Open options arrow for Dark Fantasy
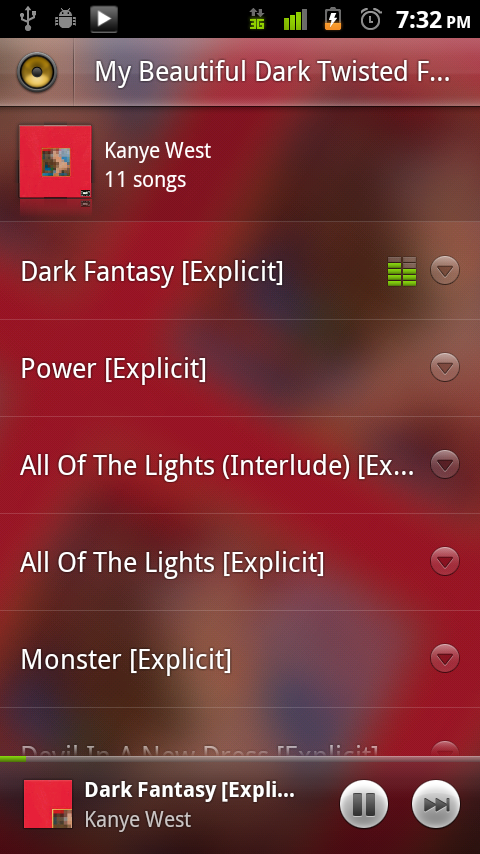The image size is (480, 854). [445, 271]
